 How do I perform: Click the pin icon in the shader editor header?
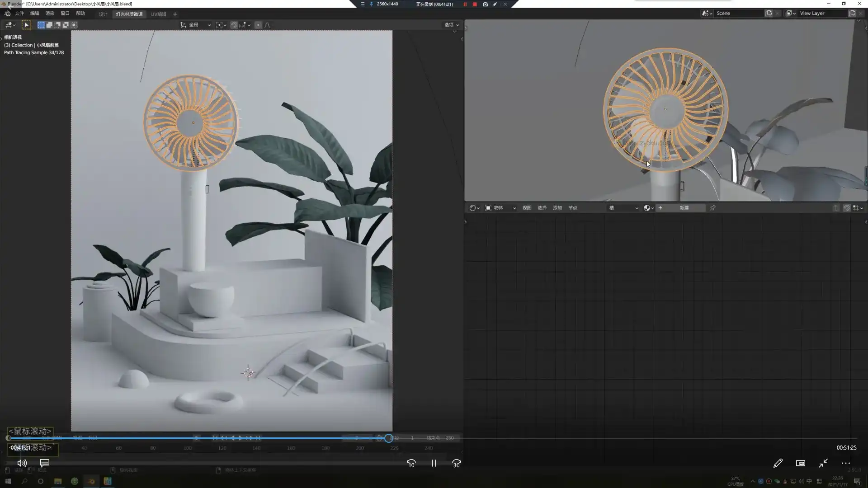click(712, 208)
